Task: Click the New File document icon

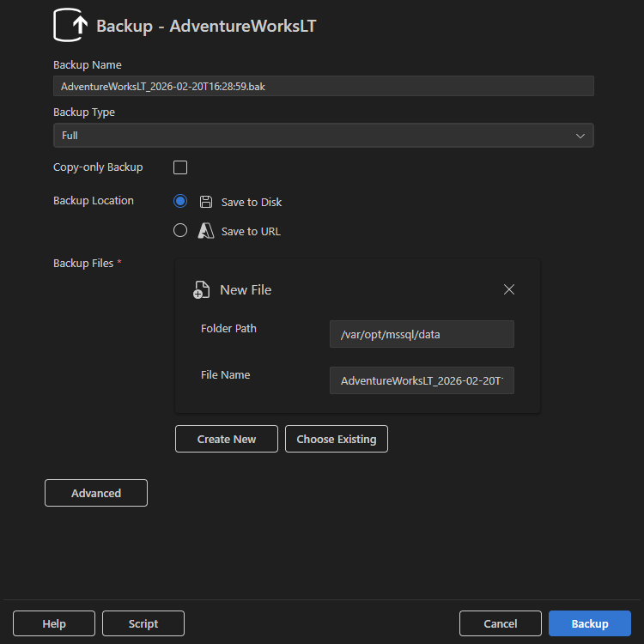Action: tap(201, 290)
